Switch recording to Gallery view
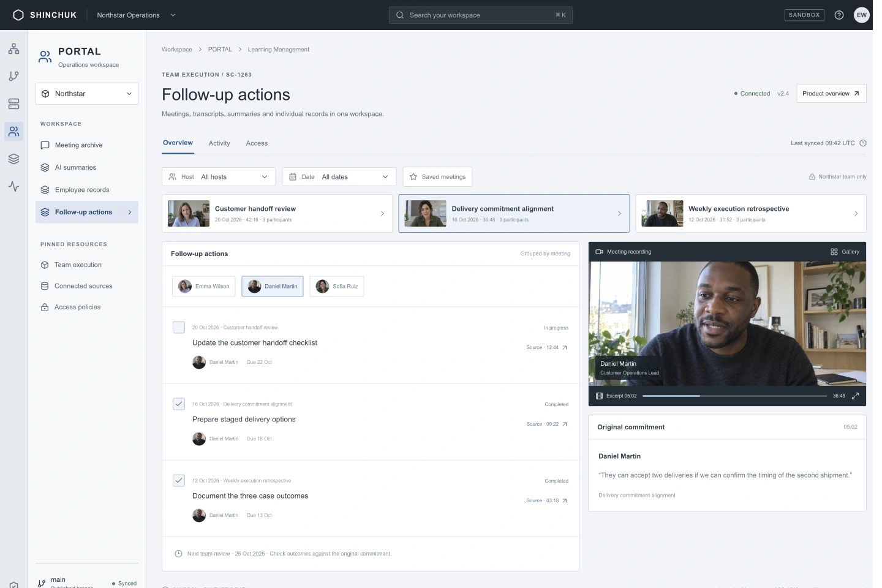This screenshot has width=882, height=588. point(845,252)
